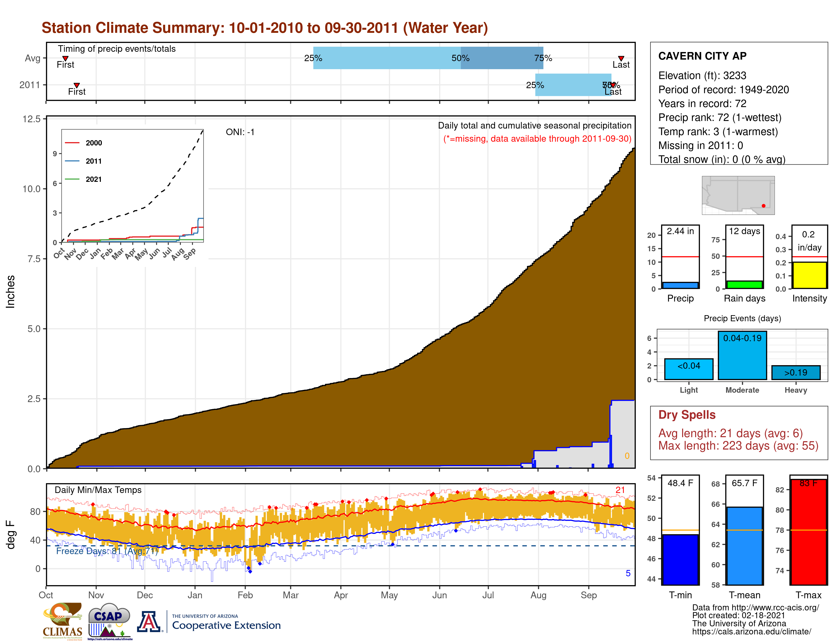Click the Temp rank: 3 line

click(x=718, y=132)
